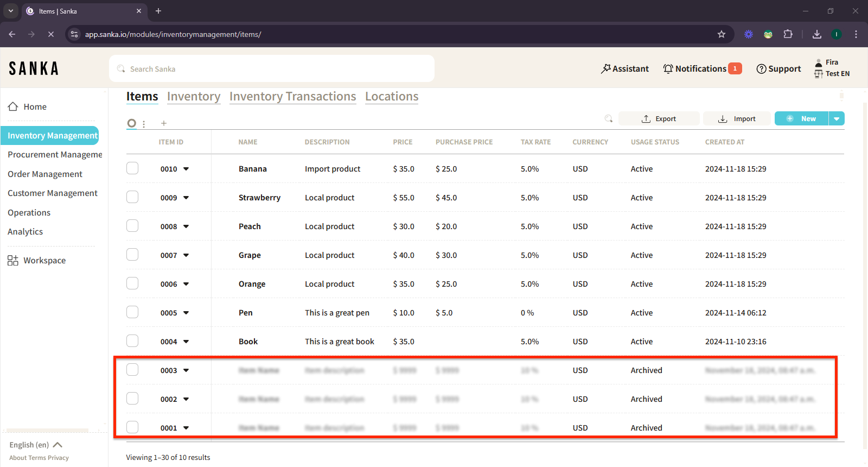Open the dropdown arrow beside the New button
Viewport: 868px width, 467px height.
837,118
